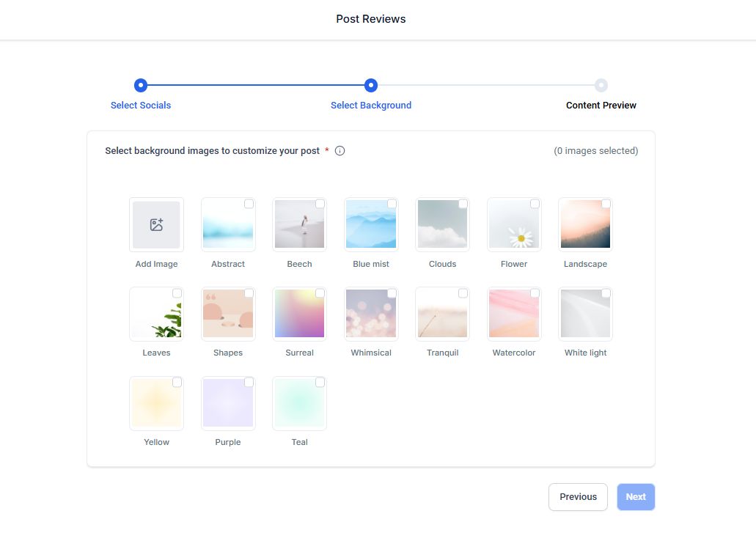Screen dimensions: 756x552
Task: Tick the Abstract background checkbox
Action: click(x=249, y=204)
